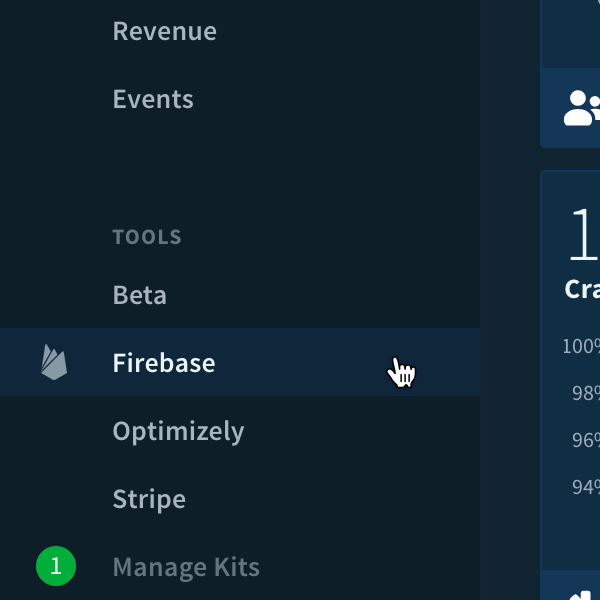The image size is (600, 600).
Task: Click the 98% axis label
Action: 585,393
